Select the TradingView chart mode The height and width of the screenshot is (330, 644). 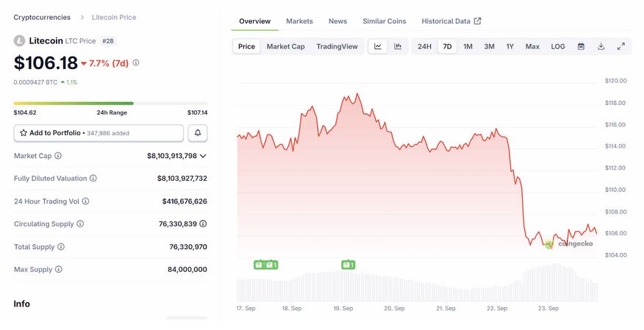click(337, 46)
